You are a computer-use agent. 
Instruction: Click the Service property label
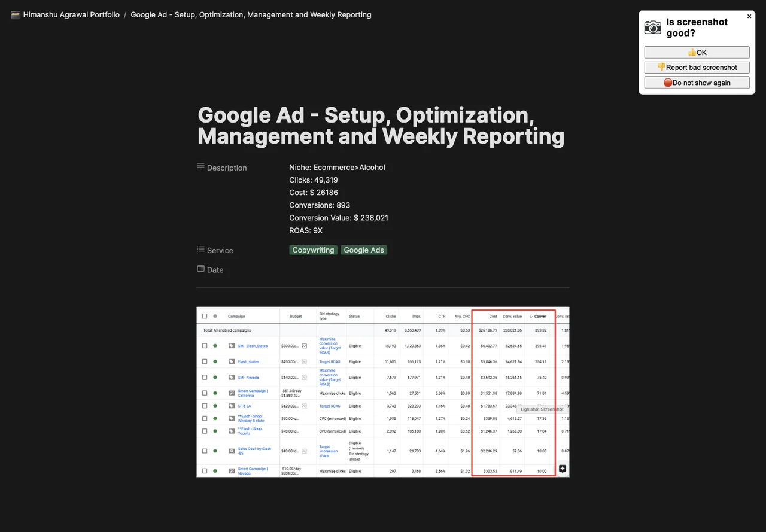(x=220, y=250)
